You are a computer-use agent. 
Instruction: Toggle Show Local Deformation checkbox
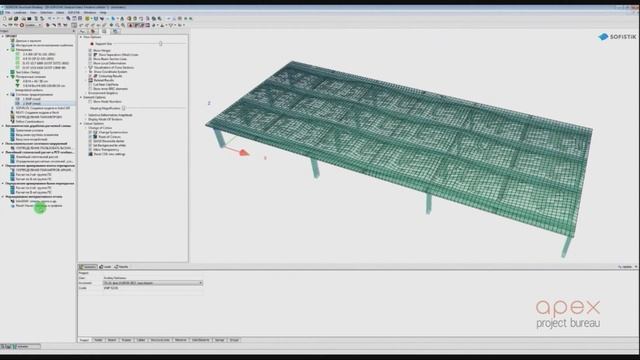(x=90, y=63)
